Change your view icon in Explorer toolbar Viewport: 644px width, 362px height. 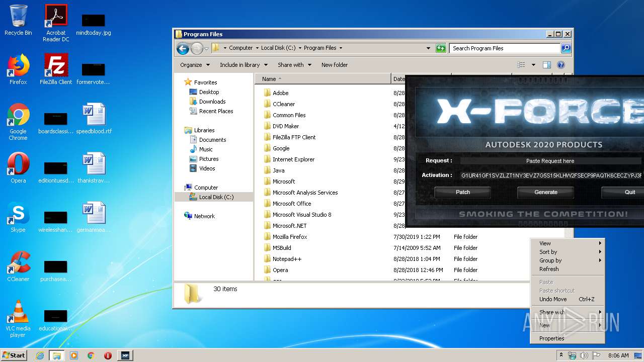coord(521,65)
